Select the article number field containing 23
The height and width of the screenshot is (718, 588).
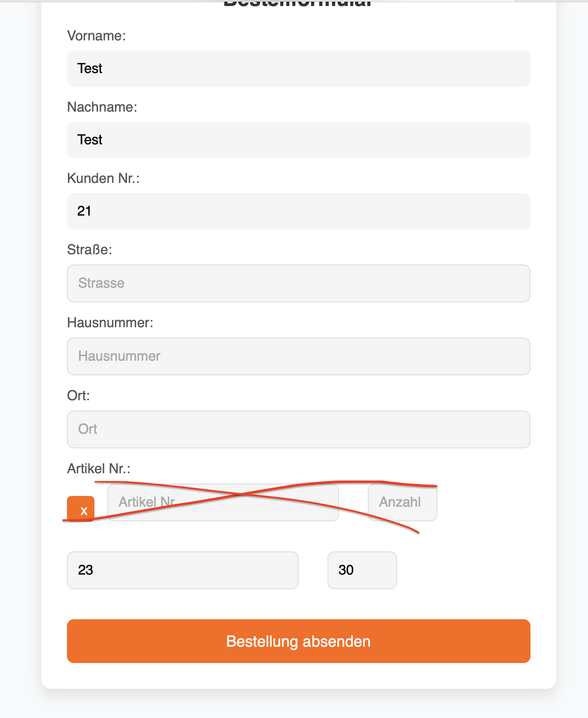coord(182,570)
